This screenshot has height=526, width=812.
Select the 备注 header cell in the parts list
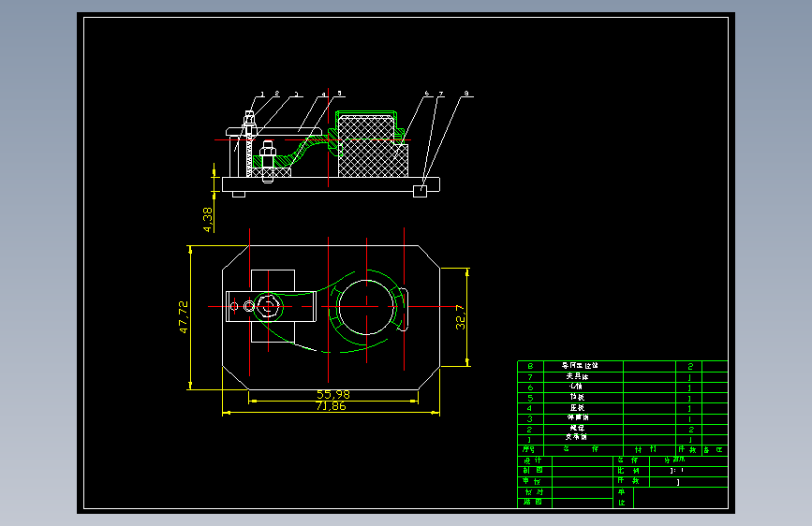715,450
